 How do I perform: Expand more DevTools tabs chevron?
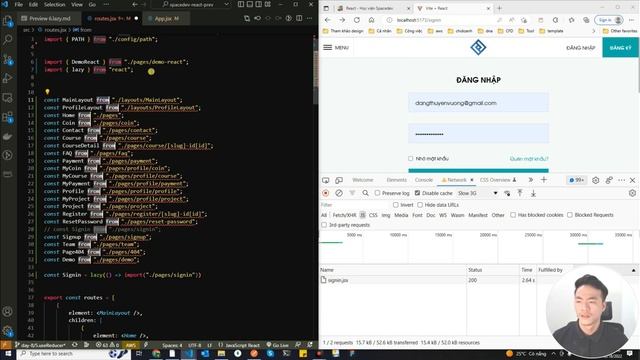coord(531,180)
